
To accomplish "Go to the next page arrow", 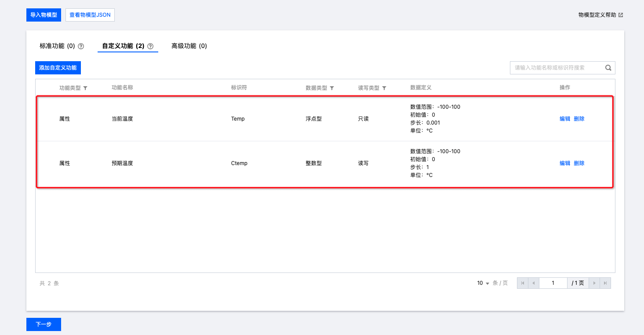I will pos(594,283).
